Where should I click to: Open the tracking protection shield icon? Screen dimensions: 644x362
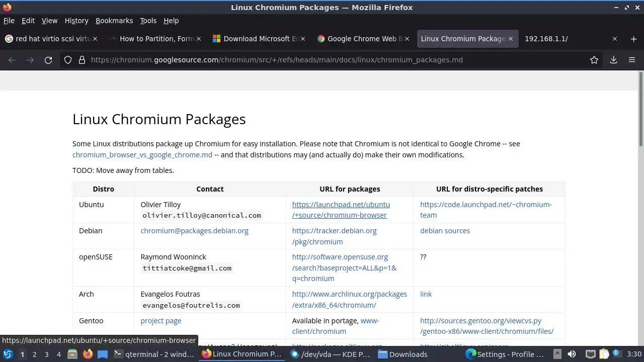68,60
